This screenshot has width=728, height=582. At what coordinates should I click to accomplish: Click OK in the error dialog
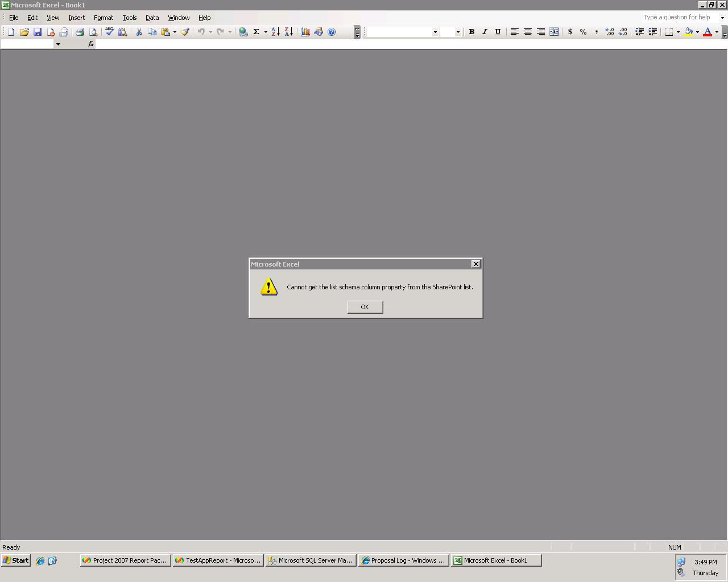365,307
